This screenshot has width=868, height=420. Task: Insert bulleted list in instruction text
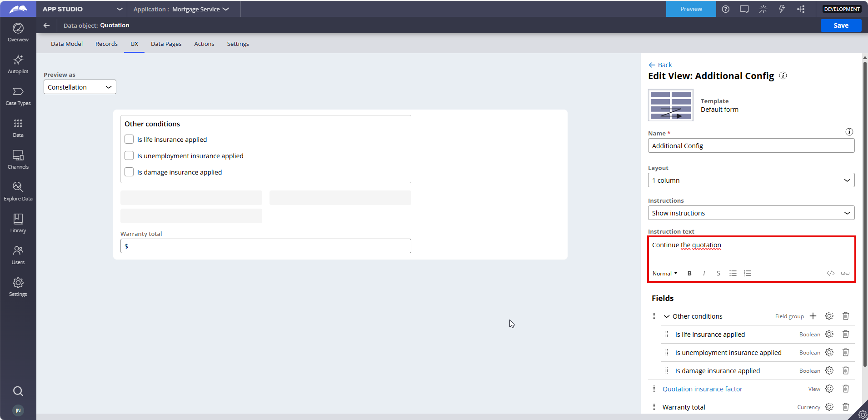[x=733, y=273]
